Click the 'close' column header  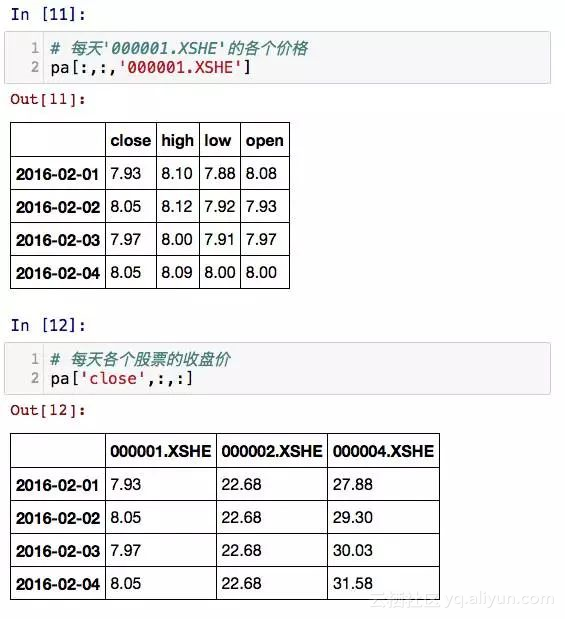point(131,140)
